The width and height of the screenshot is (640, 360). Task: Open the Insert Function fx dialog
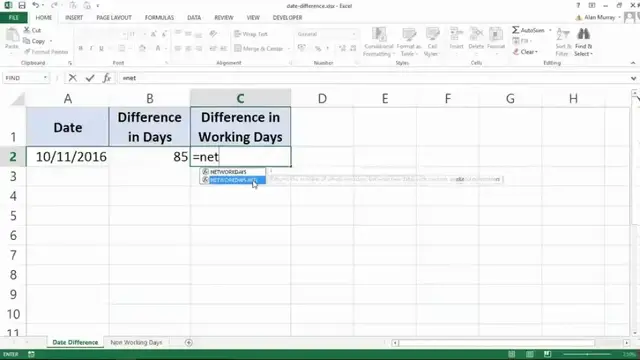pos(107,78)
